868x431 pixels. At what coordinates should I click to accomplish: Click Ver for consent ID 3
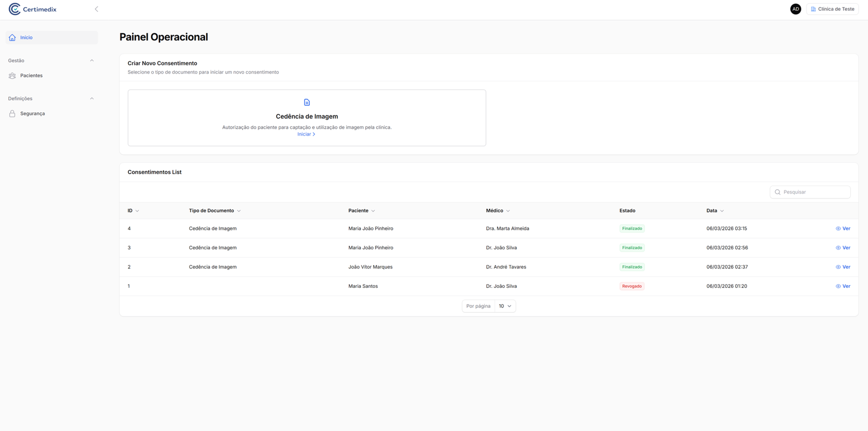846,248
